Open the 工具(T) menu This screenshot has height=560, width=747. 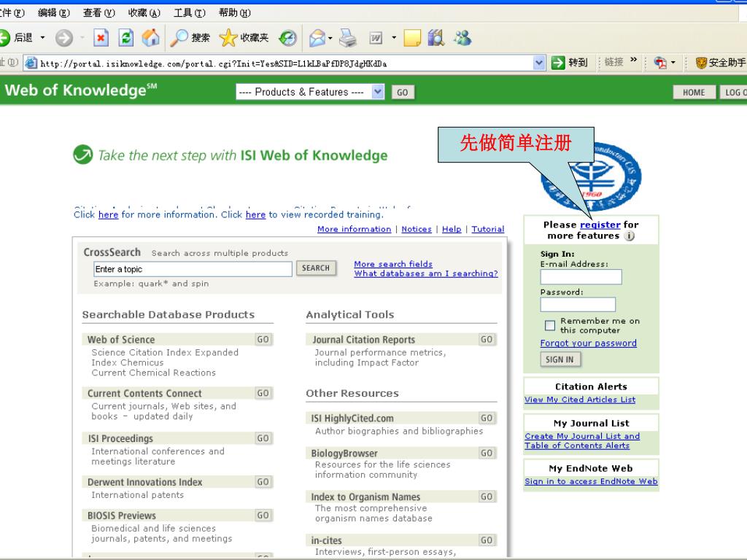pyautogui.click(x=189, y=13)
